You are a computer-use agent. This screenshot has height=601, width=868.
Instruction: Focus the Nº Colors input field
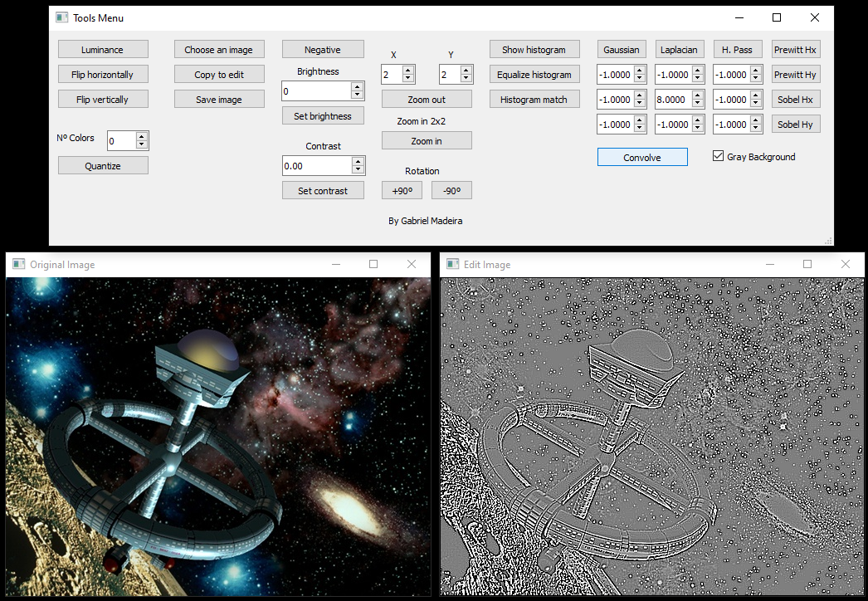click(x=121, y=140)
